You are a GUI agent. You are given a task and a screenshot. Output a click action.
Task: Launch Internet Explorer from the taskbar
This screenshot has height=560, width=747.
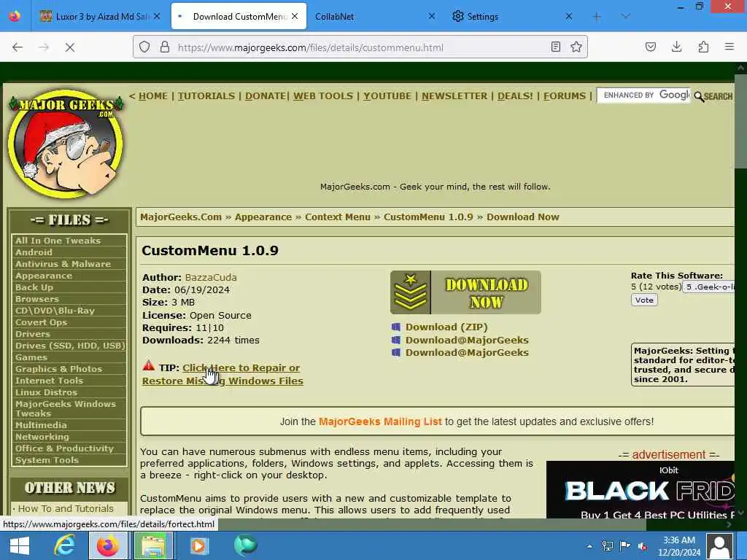[64, 545]
